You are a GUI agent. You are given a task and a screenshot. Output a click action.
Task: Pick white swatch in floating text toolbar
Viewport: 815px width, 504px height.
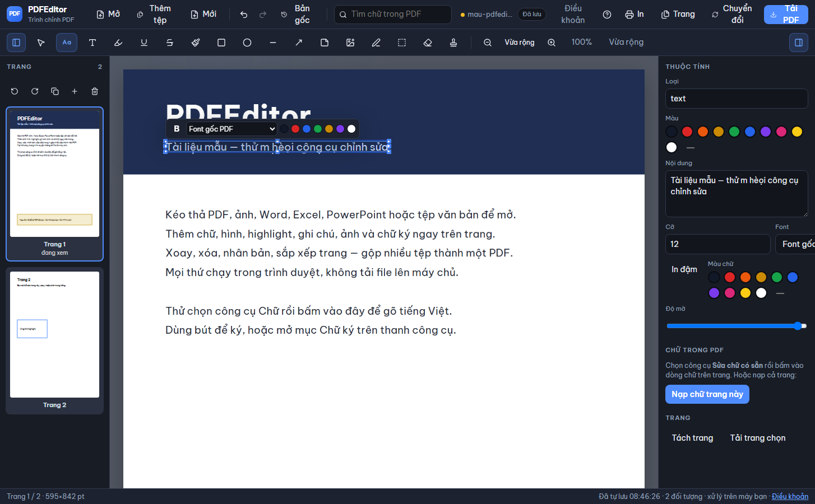351,129
